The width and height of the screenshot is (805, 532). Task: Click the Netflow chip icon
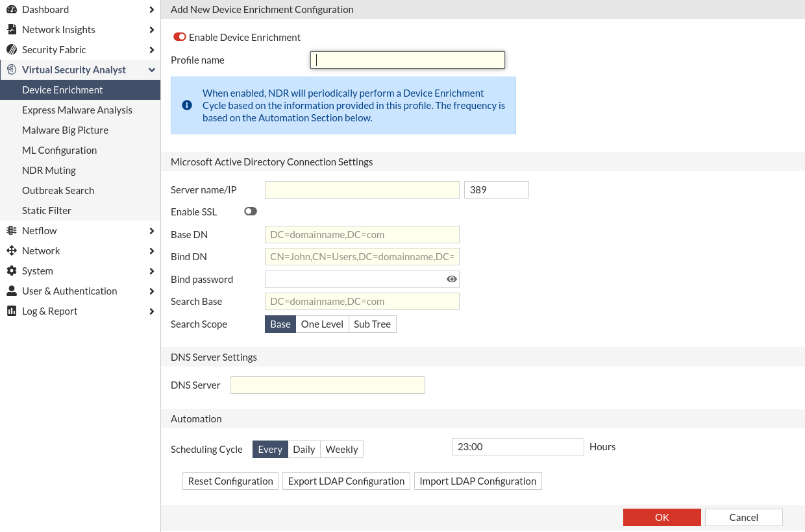[12, 231]
